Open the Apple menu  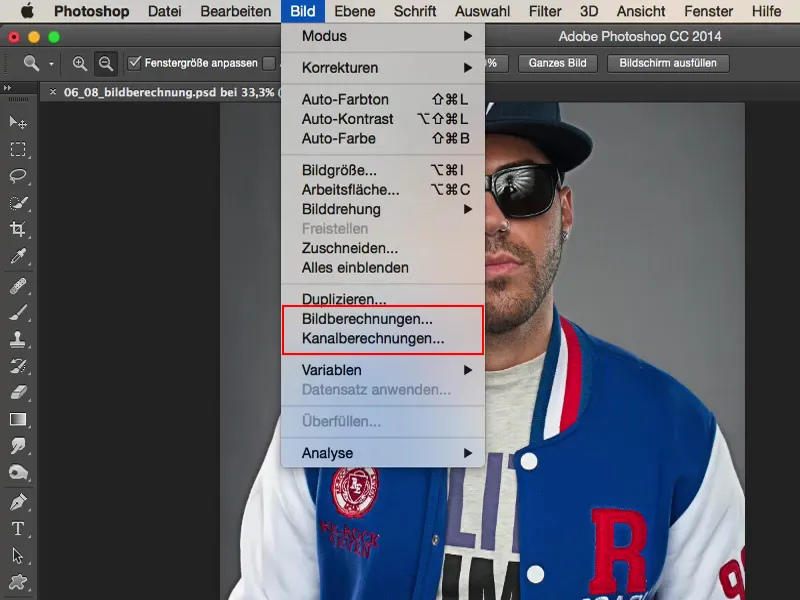[27, 11]
